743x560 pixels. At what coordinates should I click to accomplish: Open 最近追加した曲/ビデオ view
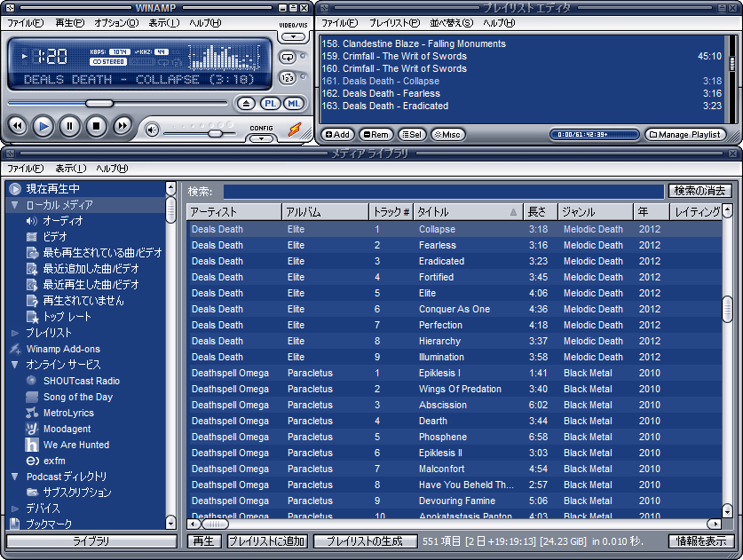tap(91, 269)
